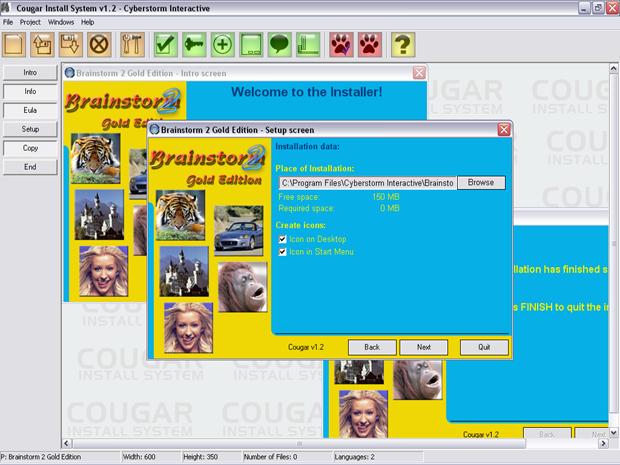The image size is (620, 465).
Task: Open the wrench and tools settings icon
Action: click(x=132, y=44)
